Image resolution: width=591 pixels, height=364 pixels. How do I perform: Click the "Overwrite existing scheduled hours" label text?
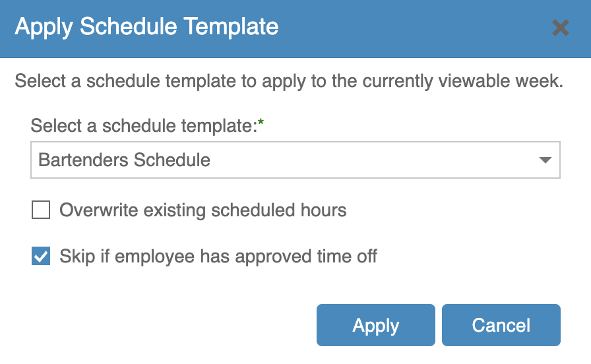pos(202,210)
